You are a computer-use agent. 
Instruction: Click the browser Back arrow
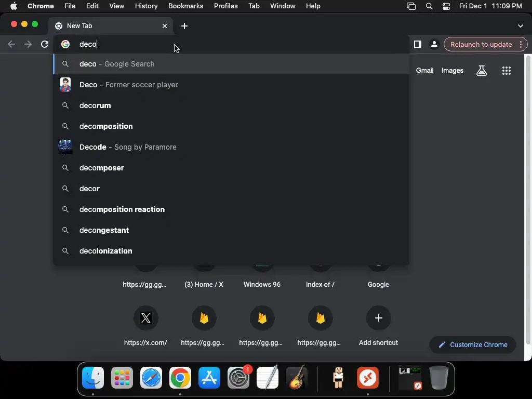[11, 44]
